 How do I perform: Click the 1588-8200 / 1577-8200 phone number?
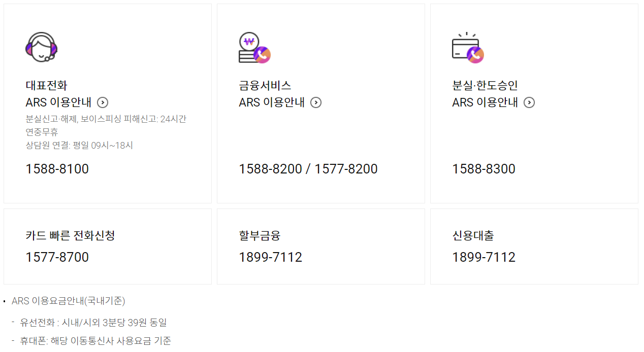[308, 169]
